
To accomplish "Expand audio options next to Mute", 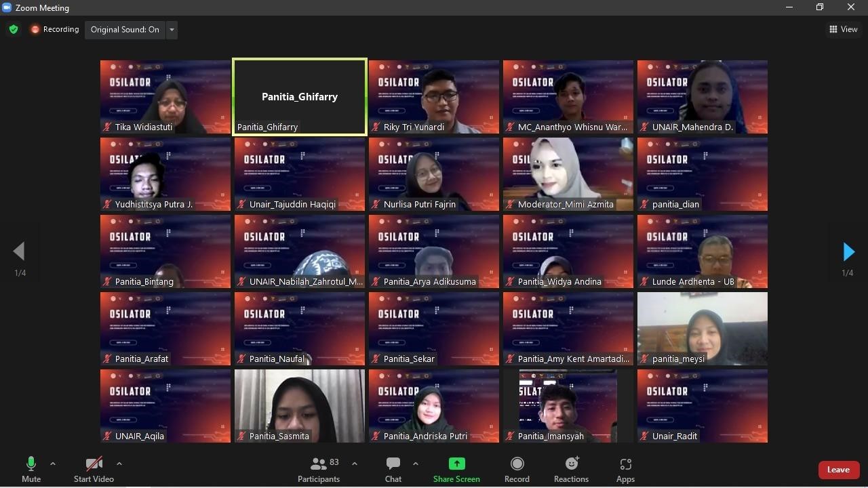I will [x=53, y=464].
